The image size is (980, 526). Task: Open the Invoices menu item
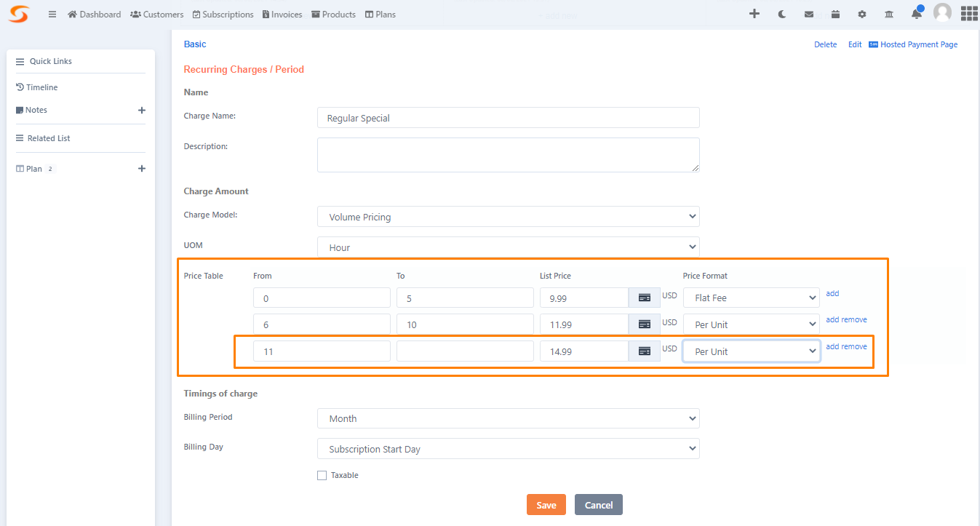pyautogui.click(x=282, y=14)
